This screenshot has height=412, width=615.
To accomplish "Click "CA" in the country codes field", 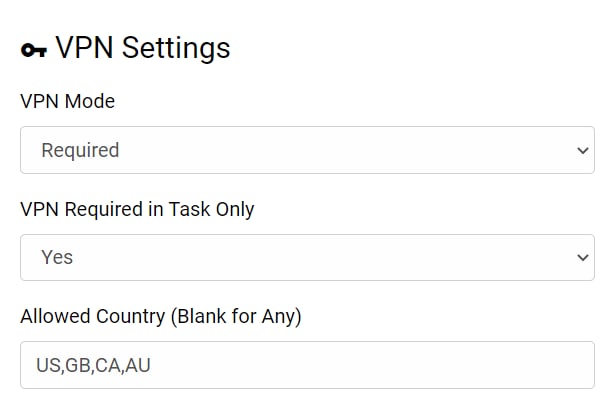I will 108,365.
